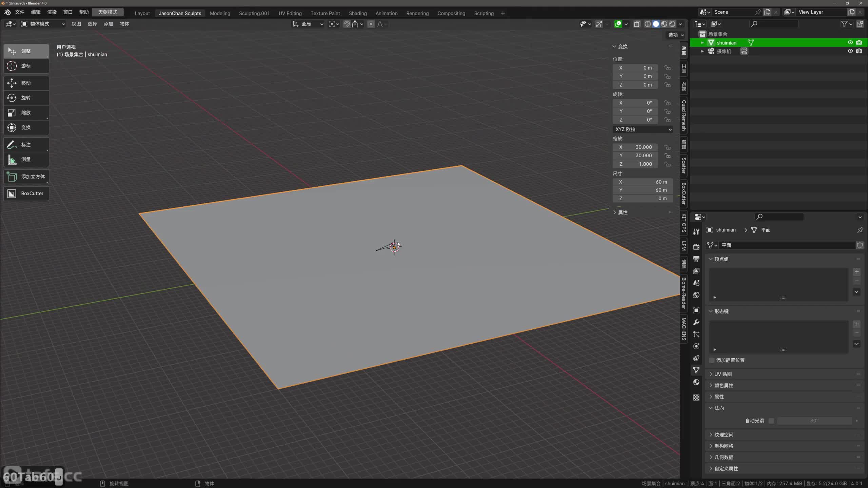Select the Annotate (标注) tool
The width and height of the screenshot is (868, 488).
26,145
